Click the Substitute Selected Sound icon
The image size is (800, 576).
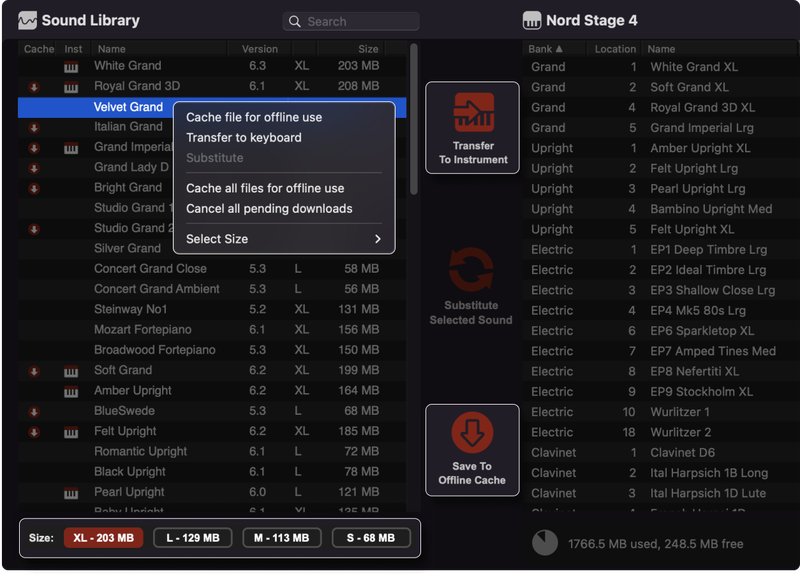point(471,269)
